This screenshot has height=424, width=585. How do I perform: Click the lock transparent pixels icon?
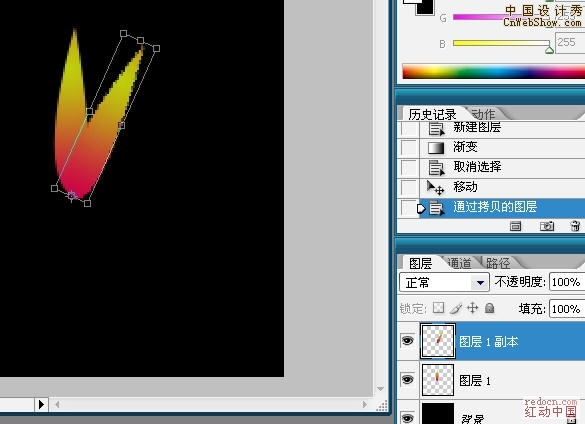click(438, 308)
